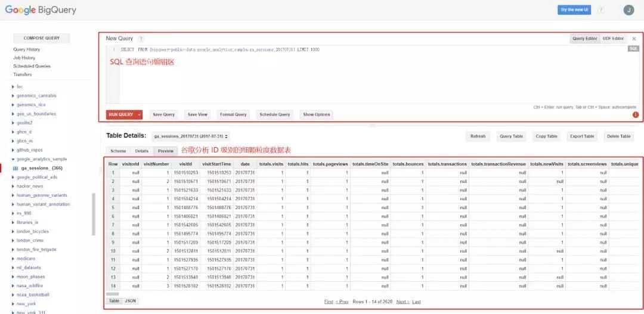Click the Export Table button
The width and height of the screenshot is (644, 314).
tap(581, 136)
